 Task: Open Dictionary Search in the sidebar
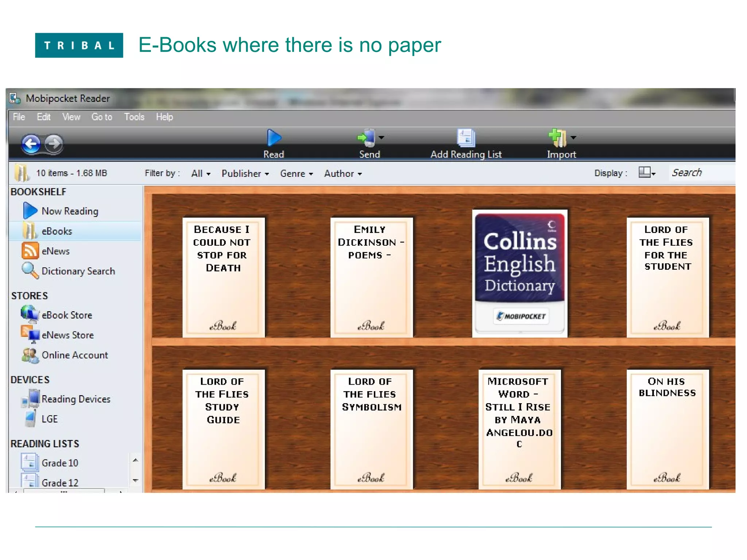[78, 271]
